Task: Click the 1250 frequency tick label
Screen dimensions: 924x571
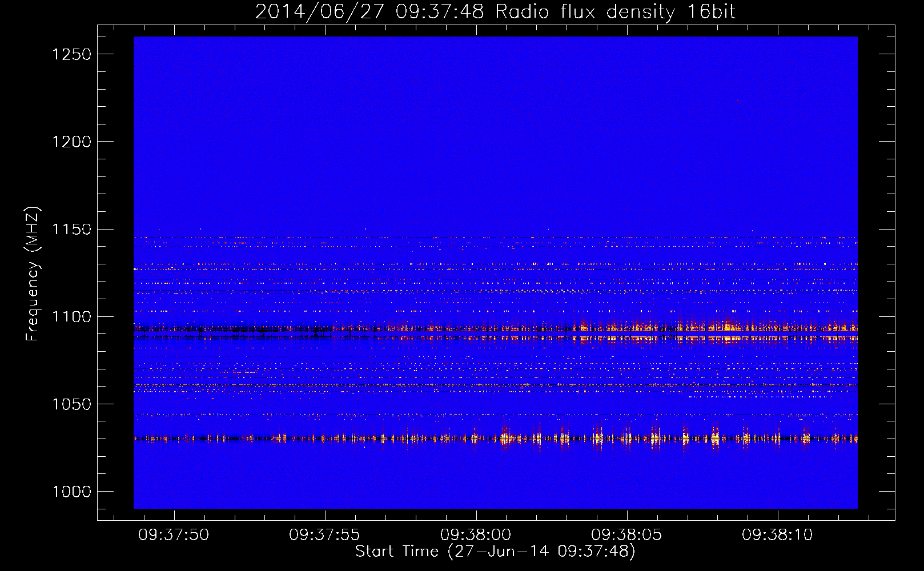Action: pyautogui.click(x=71, y=54)
